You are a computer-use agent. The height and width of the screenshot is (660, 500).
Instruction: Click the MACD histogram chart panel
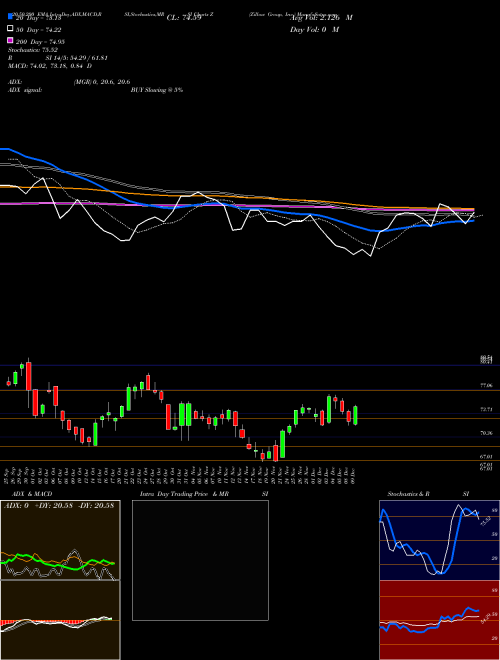coord(60,620)
